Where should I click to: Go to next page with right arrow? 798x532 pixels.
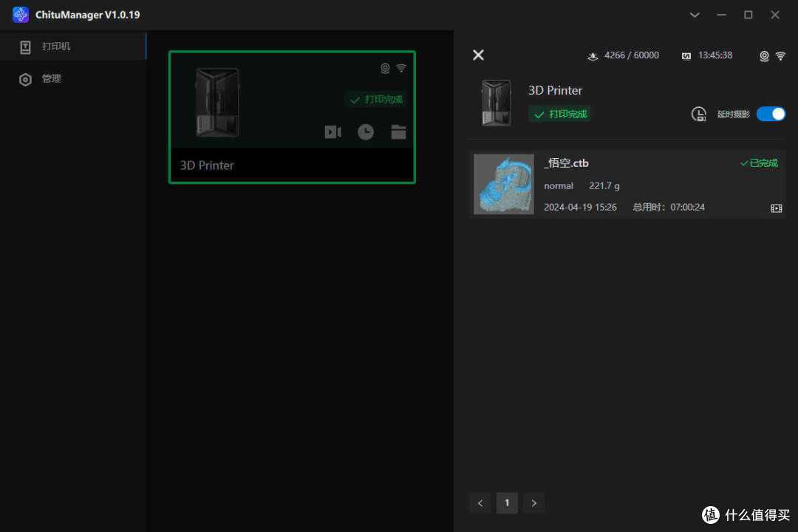(534, 503)
